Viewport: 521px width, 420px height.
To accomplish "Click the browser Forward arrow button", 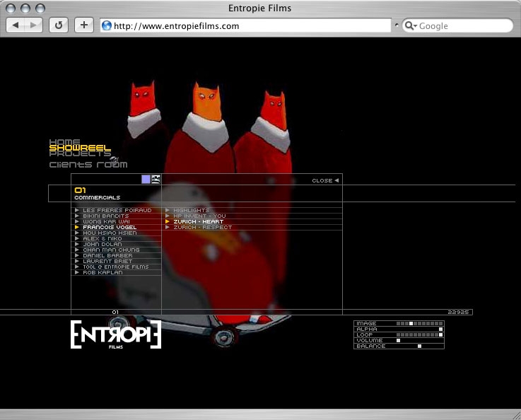I will click(x=34, y=25).
